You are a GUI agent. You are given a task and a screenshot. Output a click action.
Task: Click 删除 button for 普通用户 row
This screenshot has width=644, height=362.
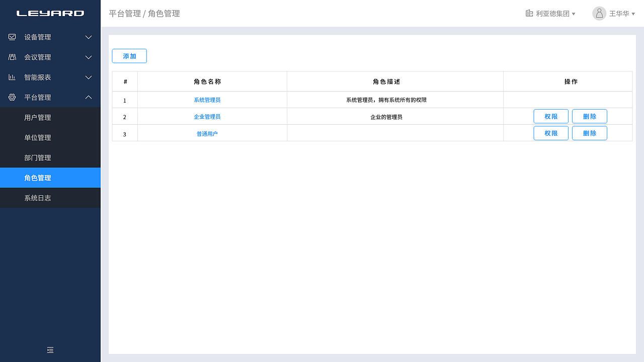[589, 133]
